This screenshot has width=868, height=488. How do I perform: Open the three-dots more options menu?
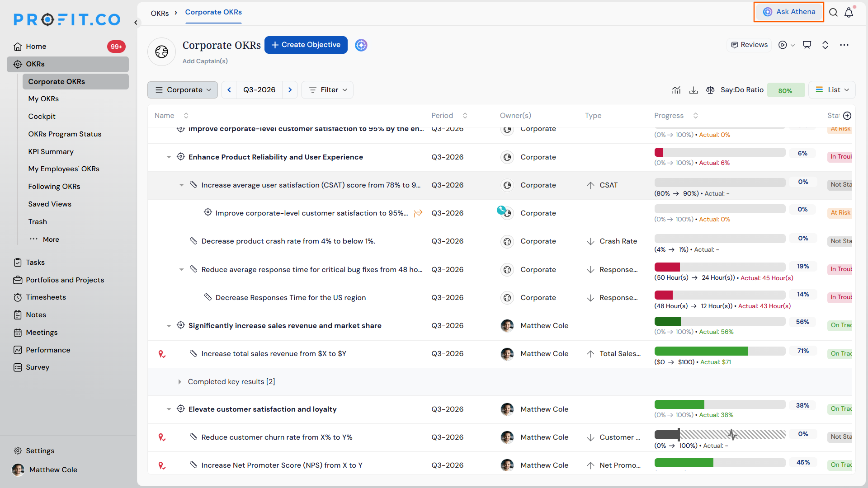(x=844, y=45)
